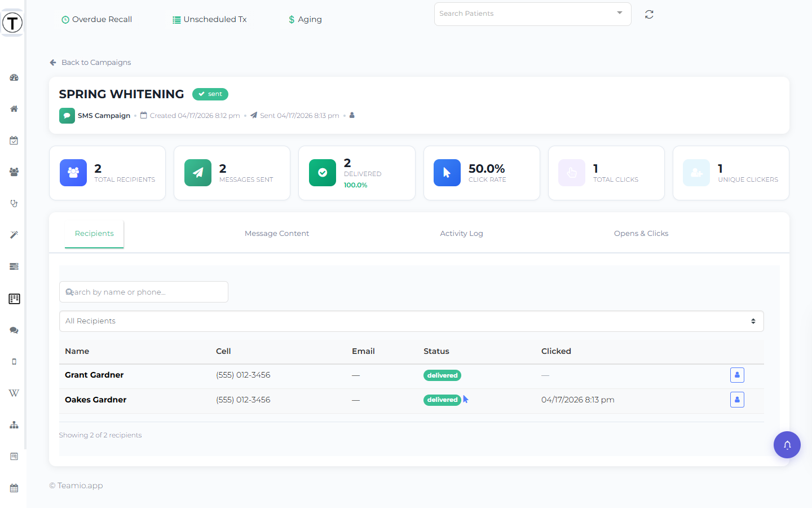This screenshot has height=508, width=812.
Task: View Oakes Gardner's patient profile icon
Action: pyautogui.click(x=737, y=400)
